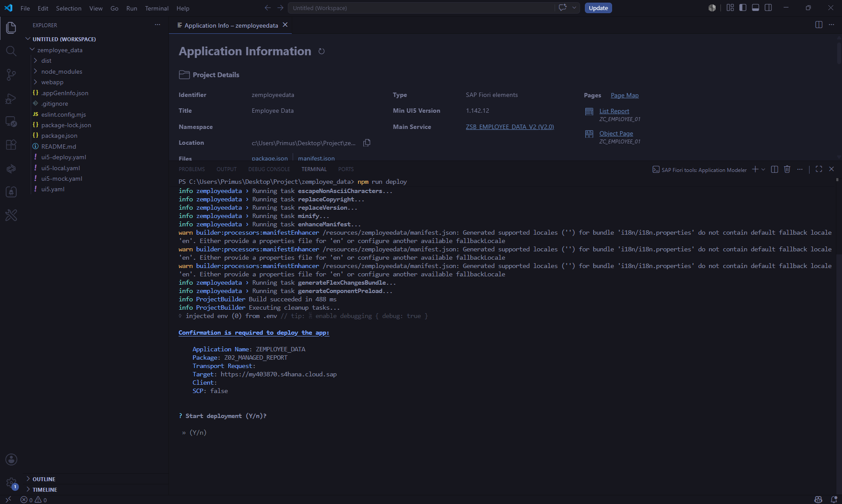This screenshot has height=504, width=842.
Task: Open customize layout control
Action: [x=730, y=7]
